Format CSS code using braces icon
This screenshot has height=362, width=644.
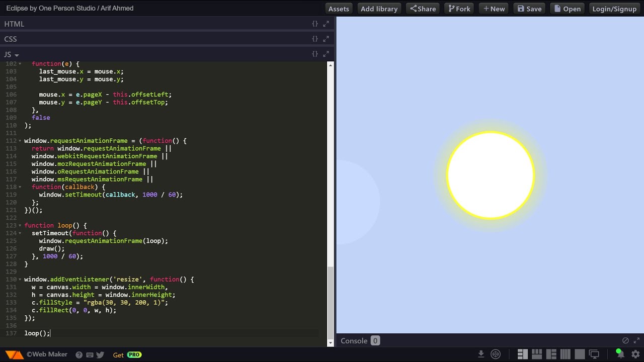click(315, 39)
